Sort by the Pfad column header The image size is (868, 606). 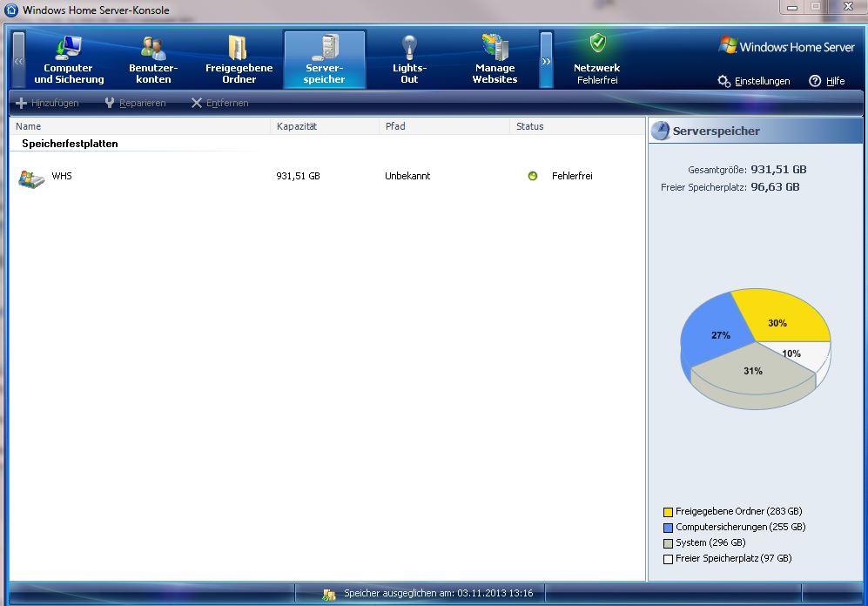[445, 126]
